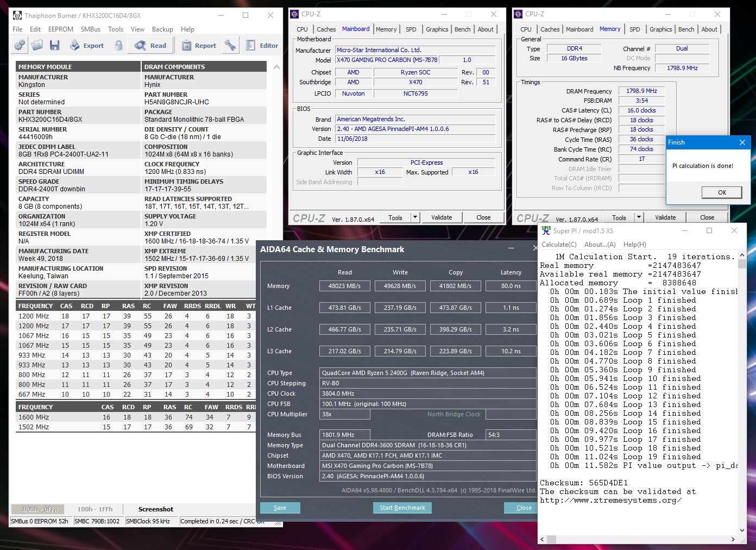Click the Super PI title bar icon
The width and height of the screenshot is (756, 550).
546,230
